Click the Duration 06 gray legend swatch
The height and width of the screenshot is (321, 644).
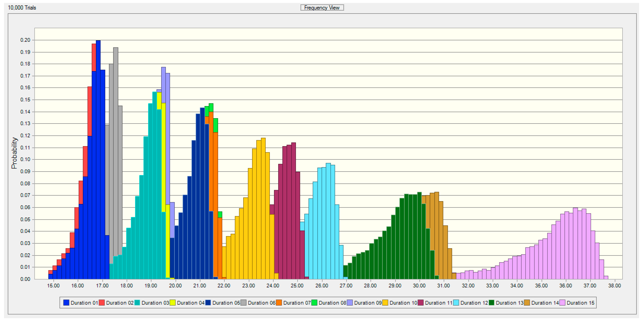tap(244, 303)
